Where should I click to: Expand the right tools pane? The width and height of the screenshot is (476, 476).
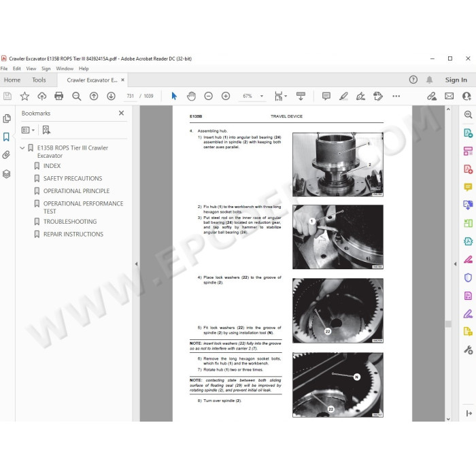469,413
